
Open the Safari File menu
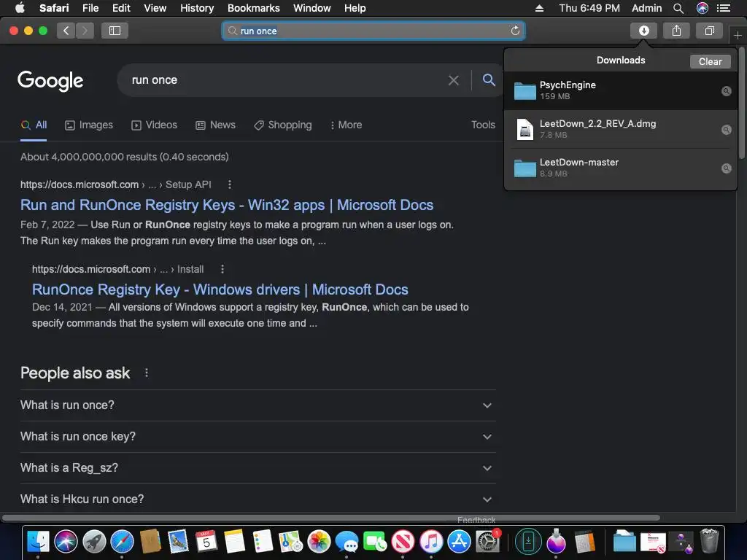pyautogui.click(x=90, y=8)
